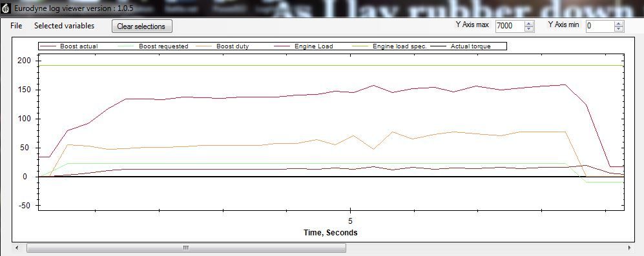
Task: Click the Time, Seconds axis label
Action: click(x=331, y=233)
